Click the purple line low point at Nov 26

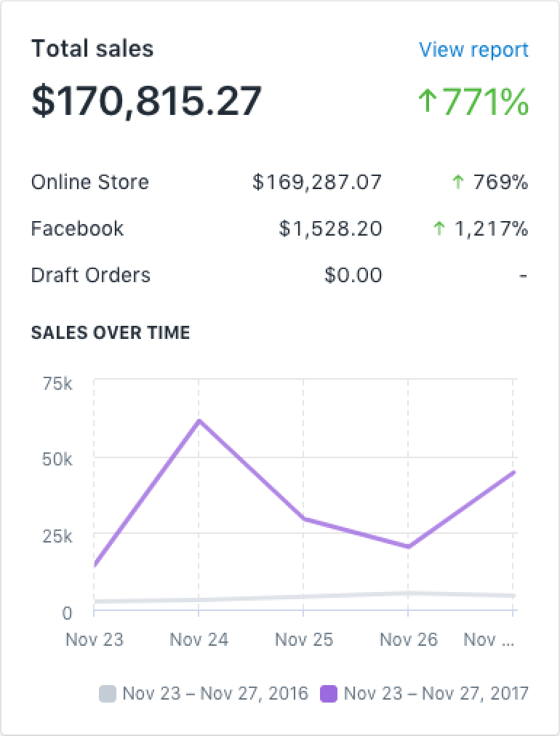[407, 546]
